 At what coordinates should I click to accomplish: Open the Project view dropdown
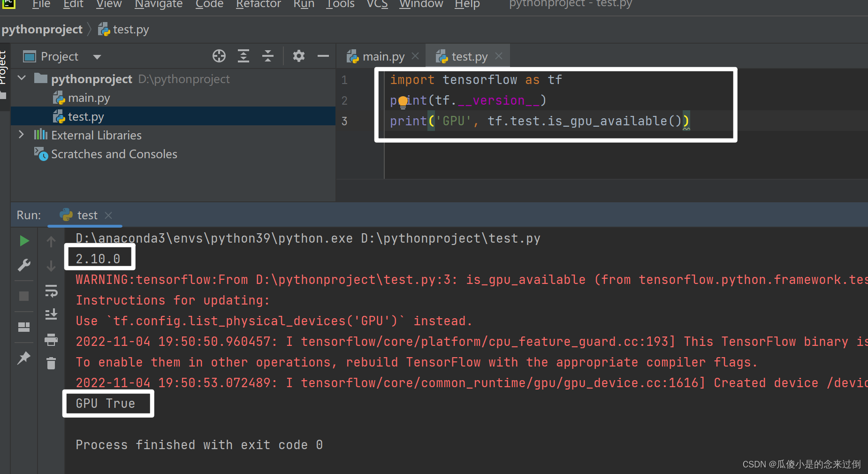[97, 57]
